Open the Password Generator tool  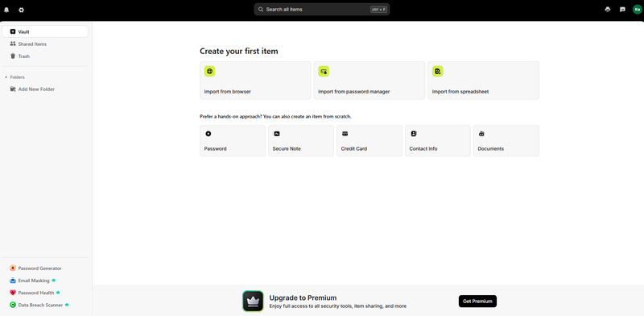coord(45,268)
